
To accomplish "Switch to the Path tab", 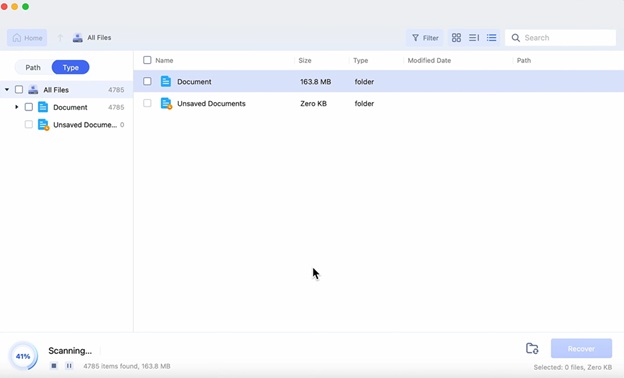I will (33, 68).
